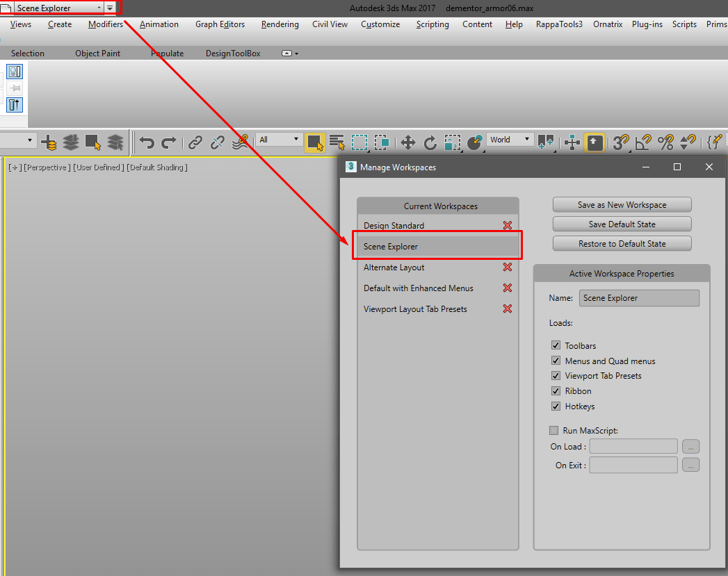Click the Redo arrow icon
Viewport: 728px width, 576px height.
168,142
